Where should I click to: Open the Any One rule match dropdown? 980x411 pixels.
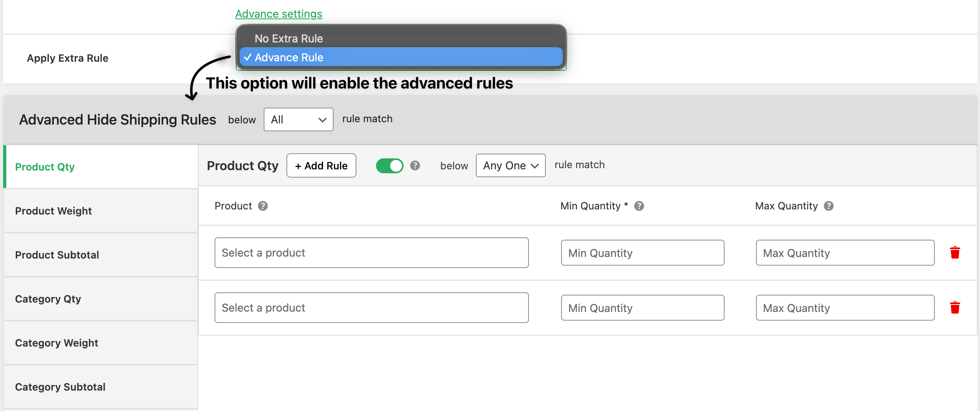[510, 166]
